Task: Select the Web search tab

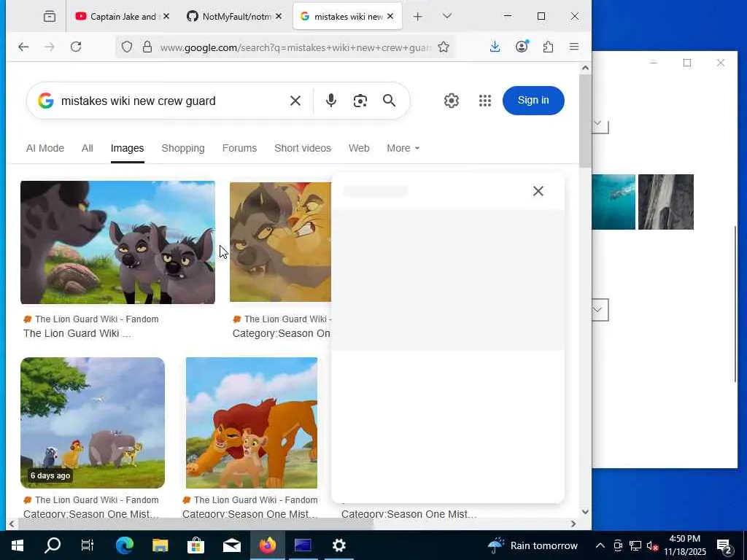Action: (359, 148)
